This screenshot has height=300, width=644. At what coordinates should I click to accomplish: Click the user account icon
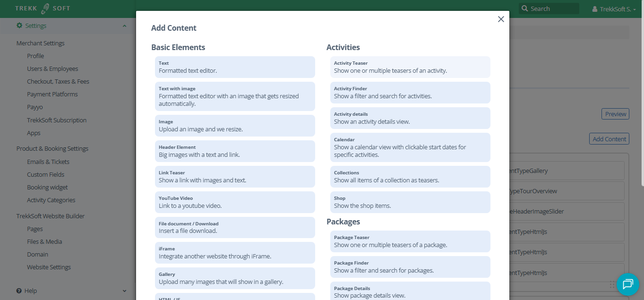595,9
